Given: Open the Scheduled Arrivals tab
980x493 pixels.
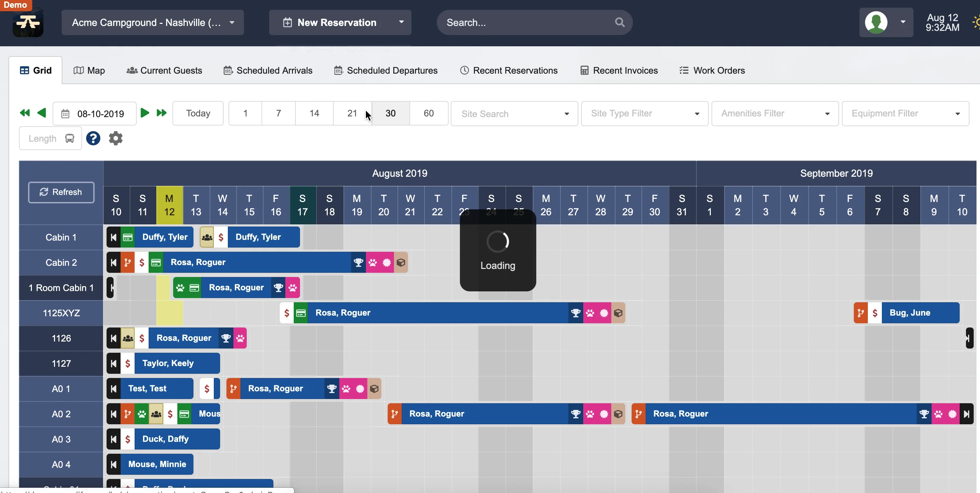Looking at the screenshot, I should (x=268, y=70).
